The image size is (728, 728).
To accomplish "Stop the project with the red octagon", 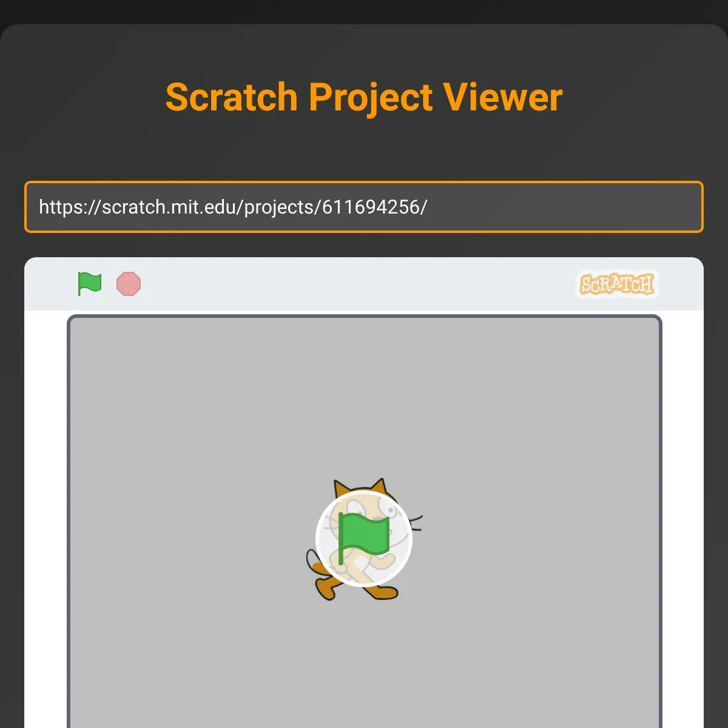I will [x=129, y=284].
